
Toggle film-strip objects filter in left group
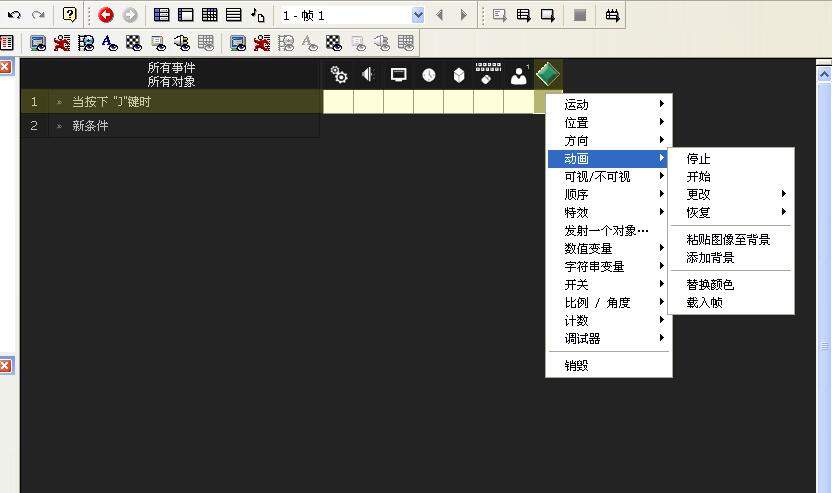click(85, 43)
